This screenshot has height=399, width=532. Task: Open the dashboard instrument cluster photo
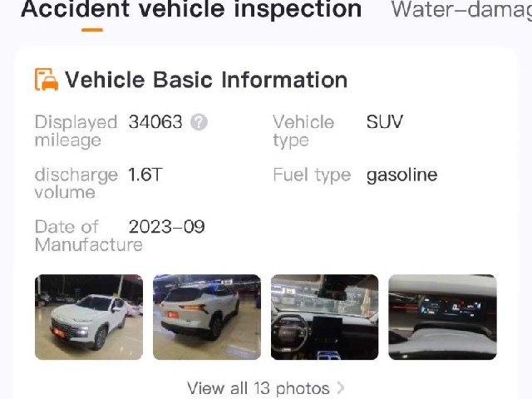click(x=442, y=317)
